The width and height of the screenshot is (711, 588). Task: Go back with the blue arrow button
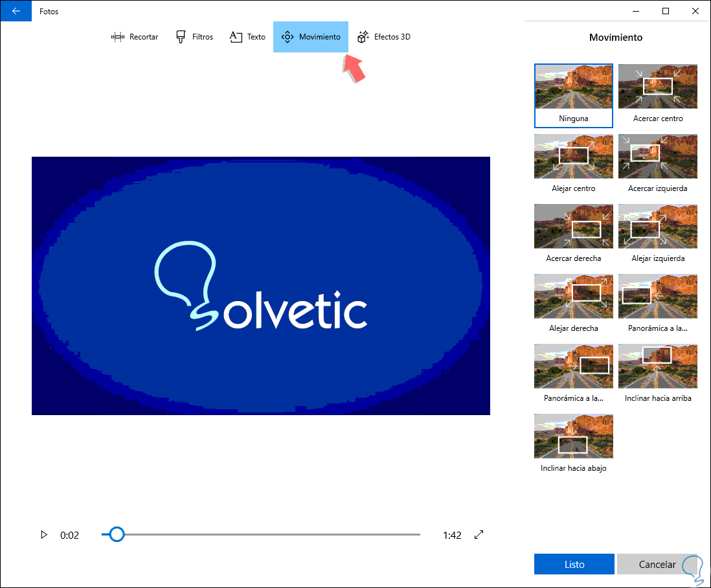(16, 11)
